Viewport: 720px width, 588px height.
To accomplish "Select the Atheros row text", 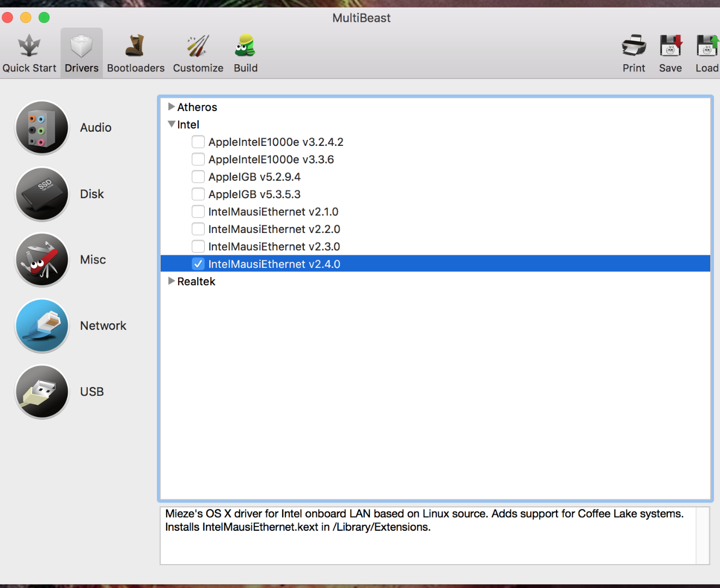I will [197, 107].
